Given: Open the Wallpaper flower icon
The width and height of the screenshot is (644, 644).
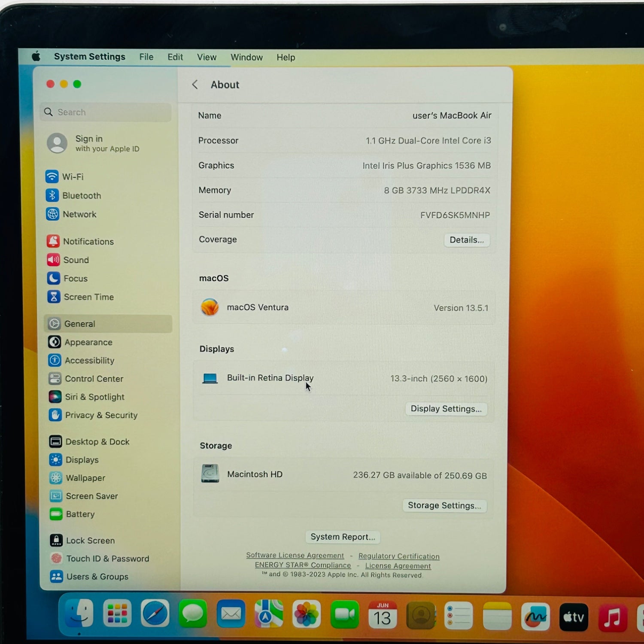Looking at the screenshot, I should click(x=56, y=477).
